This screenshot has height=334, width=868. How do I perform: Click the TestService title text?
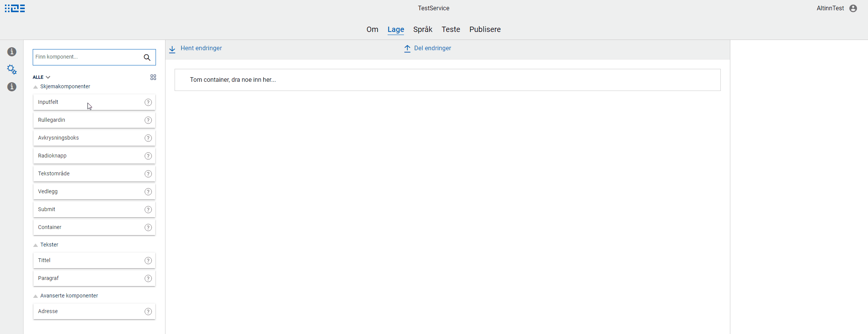[x=434, y=8]
